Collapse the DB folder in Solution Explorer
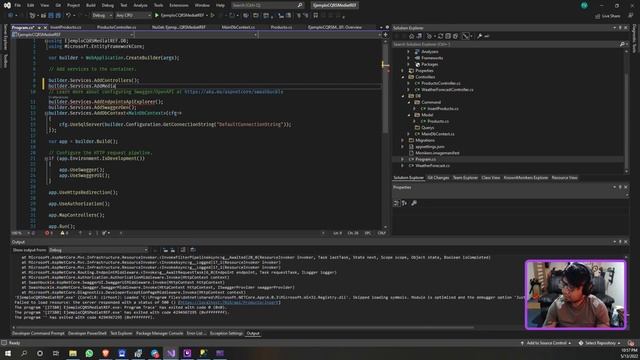 click(403, 96)
